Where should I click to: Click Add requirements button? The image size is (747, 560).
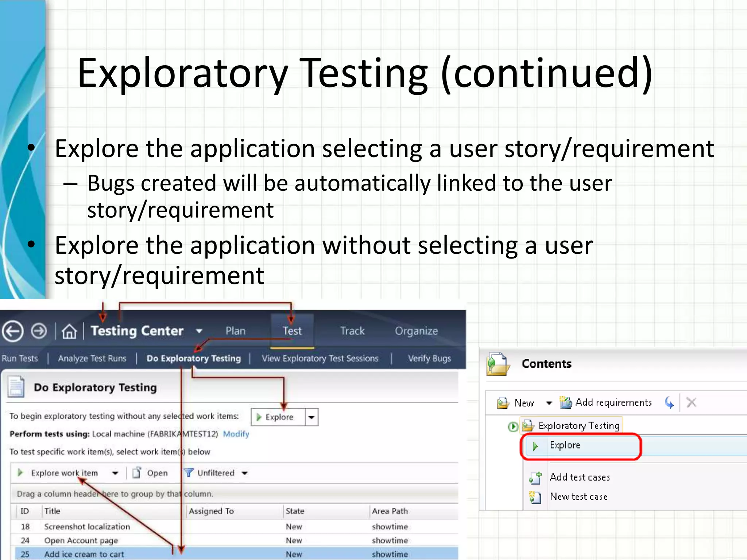pos(606,402)
